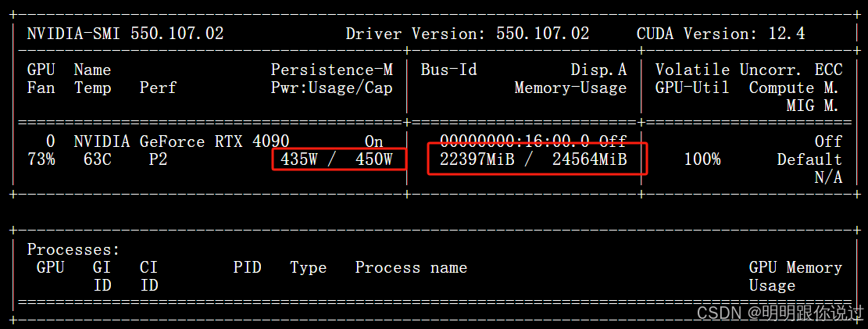This screenshot has height=329, width=868.
Task: Click the fan speed value 73%
Action: click(41, 159)
